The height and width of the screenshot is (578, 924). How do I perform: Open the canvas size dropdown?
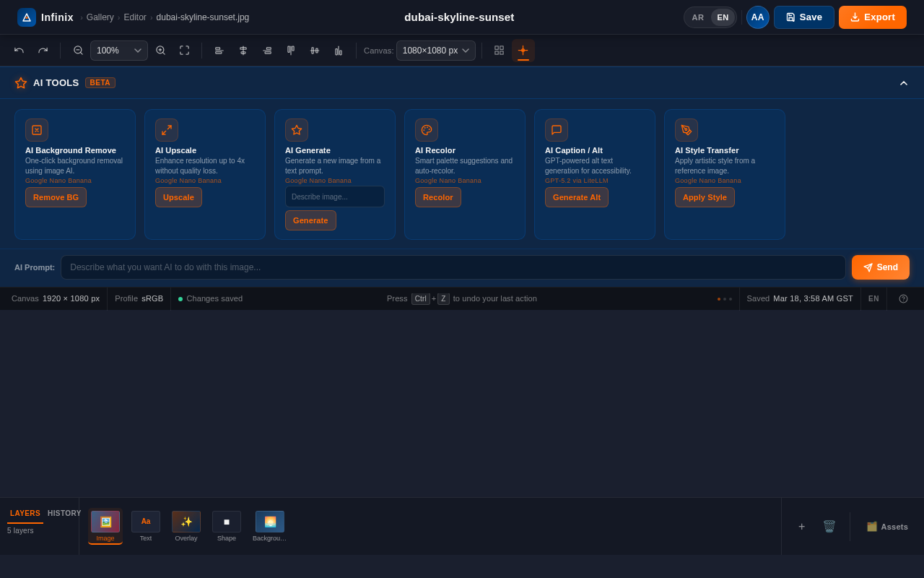point(435,50)
